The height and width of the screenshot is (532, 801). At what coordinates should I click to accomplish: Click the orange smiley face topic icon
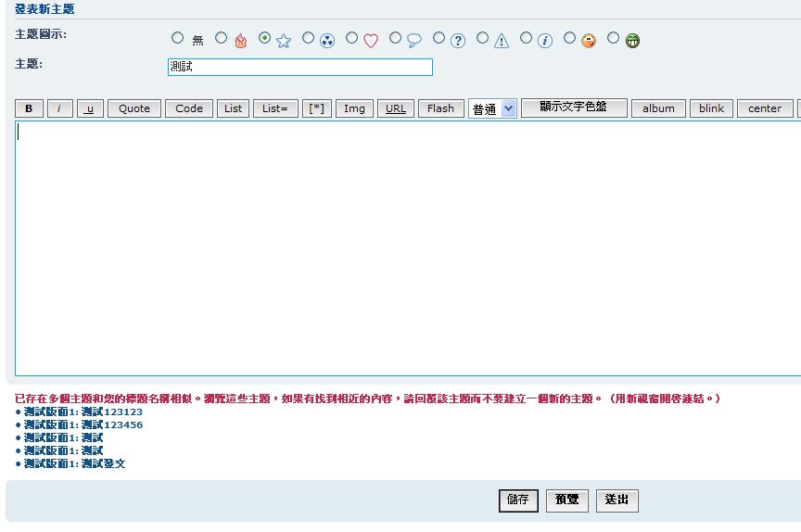589,41
